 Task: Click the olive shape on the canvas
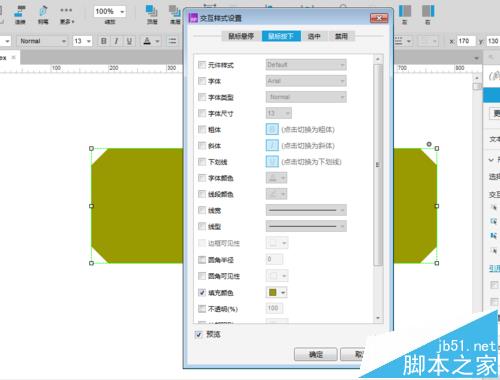[x=137, y=206]
